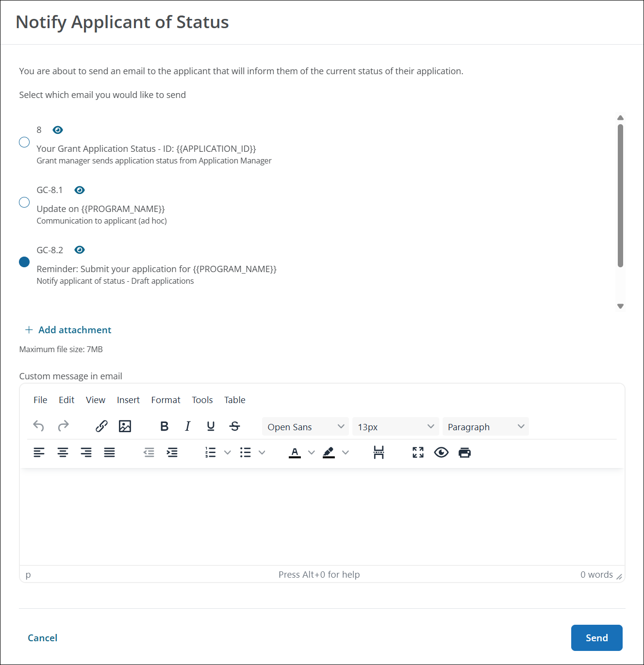Open the Insert Image tool
Screen dimensions: 644x665
[125, 426]
